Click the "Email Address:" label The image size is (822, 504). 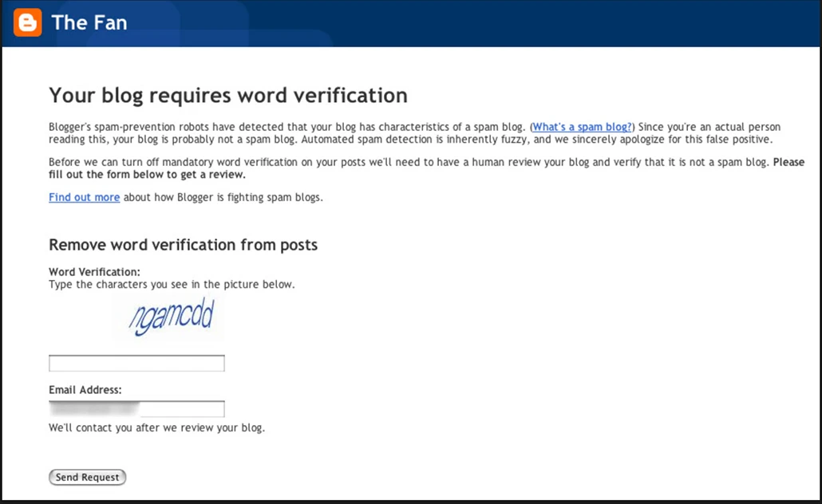pyautogui.click(x=85, y=390)
